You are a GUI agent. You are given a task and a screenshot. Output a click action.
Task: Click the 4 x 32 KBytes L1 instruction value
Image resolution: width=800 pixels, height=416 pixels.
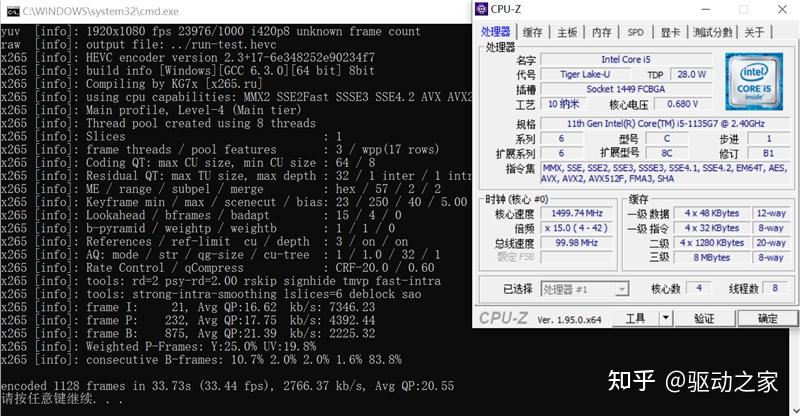click(712, 228)
